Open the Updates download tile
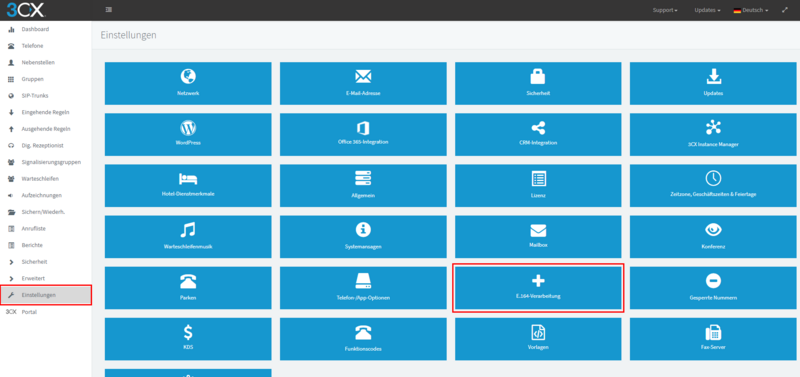Image resolution: width=800 pixels, height=377 pixels. [x=713, y=84]
